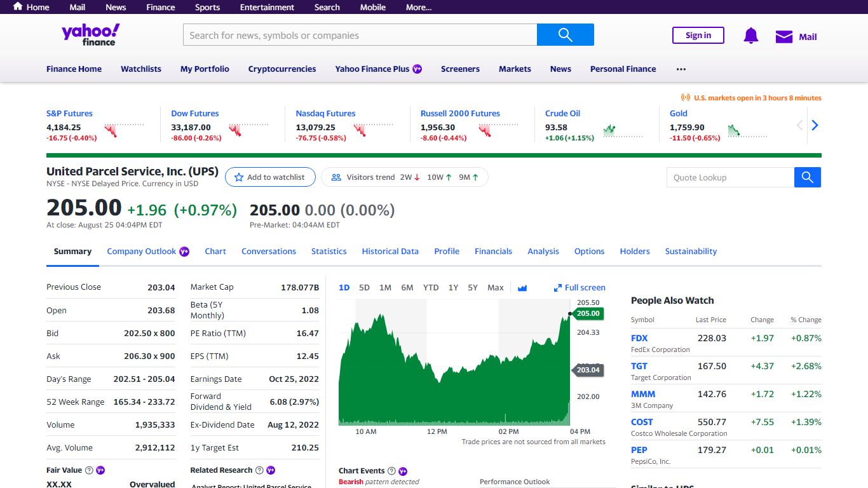Select the 1D chart range
The image size is (868, 488).
344,287
